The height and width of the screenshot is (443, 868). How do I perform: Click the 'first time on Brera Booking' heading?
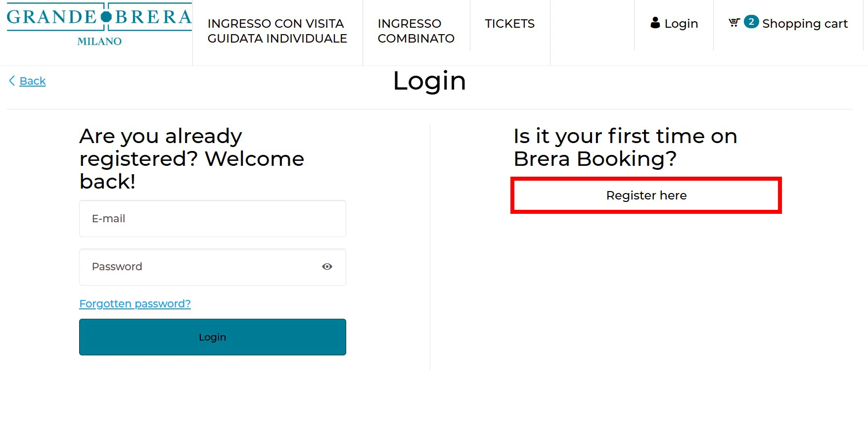click(625, 148)
